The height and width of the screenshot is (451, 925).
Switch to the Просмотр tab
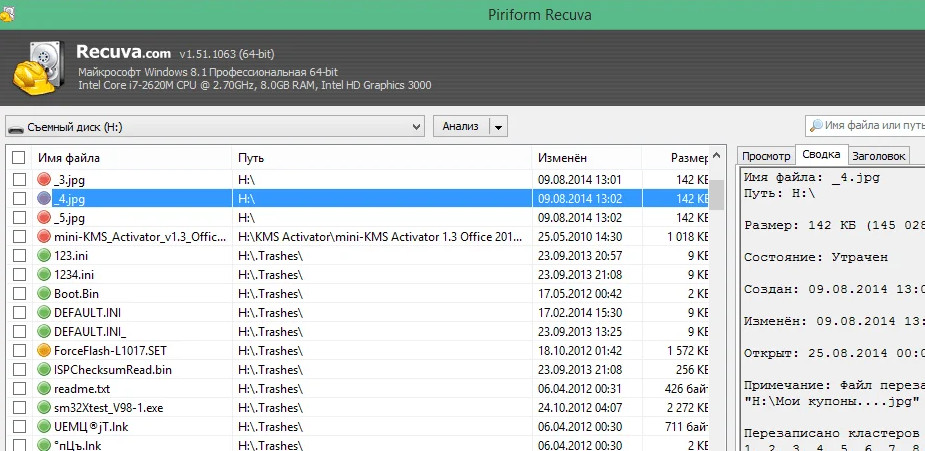[766, 156]
